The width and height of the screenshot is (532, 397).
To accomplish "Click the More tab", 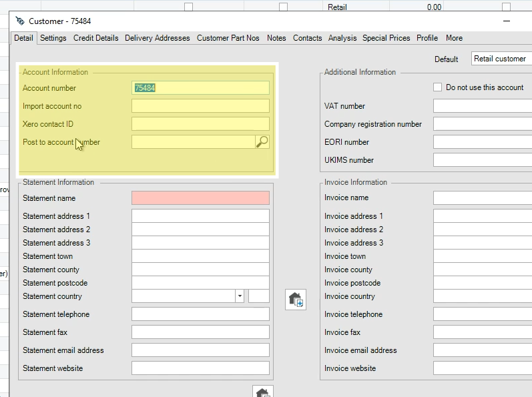I will 454,38.
